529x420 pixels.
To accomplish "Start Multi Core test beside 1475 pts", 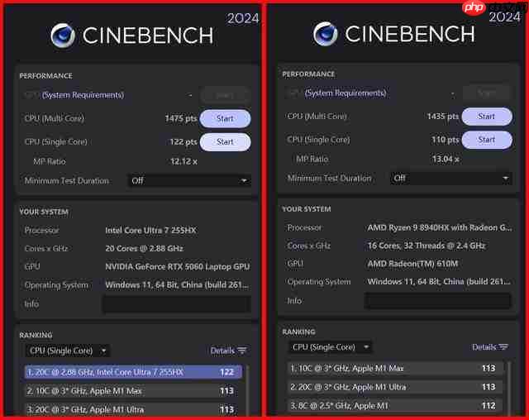I will (225, 118).
